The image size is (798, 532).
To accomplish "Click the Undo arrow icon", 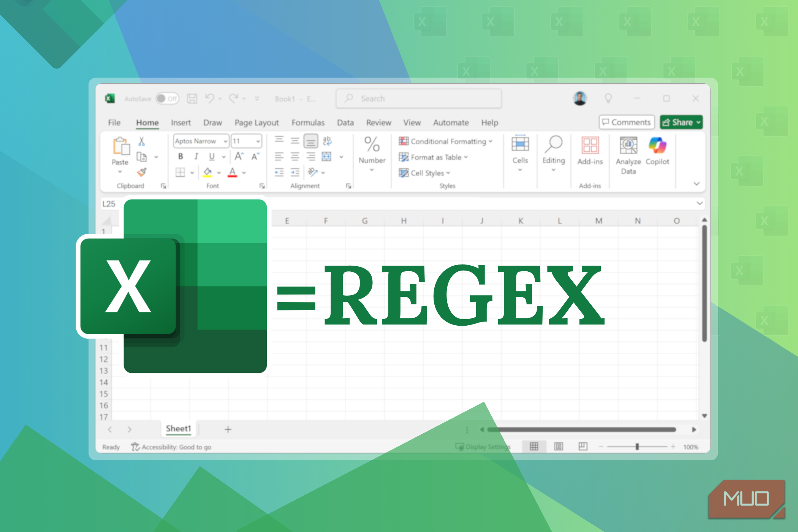I will click(210, 98).
